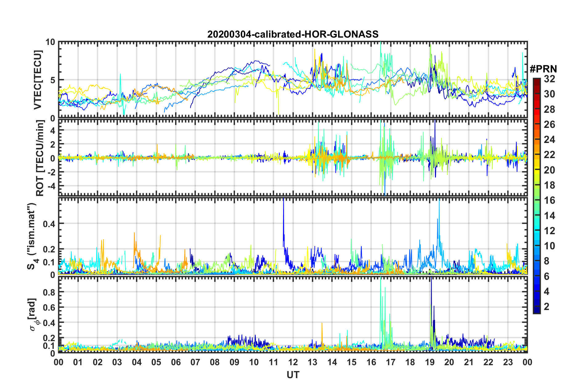
Task: Click the VTEC axis tick label 10
Action: [x=50, y=42]
